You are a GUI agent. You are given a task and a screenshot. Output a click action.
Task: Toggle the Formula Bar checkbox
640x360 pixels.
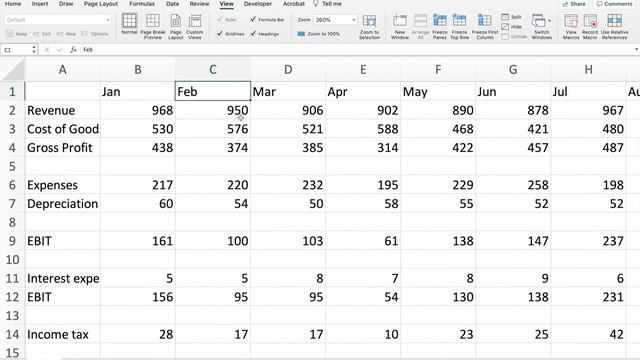click(253, 20)
